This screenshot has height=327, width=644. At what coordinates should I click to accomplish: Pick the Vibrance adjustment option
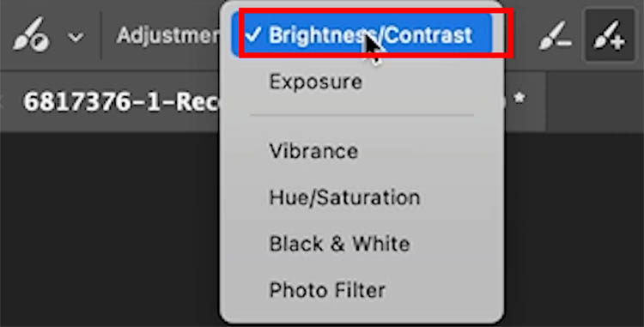313,151
